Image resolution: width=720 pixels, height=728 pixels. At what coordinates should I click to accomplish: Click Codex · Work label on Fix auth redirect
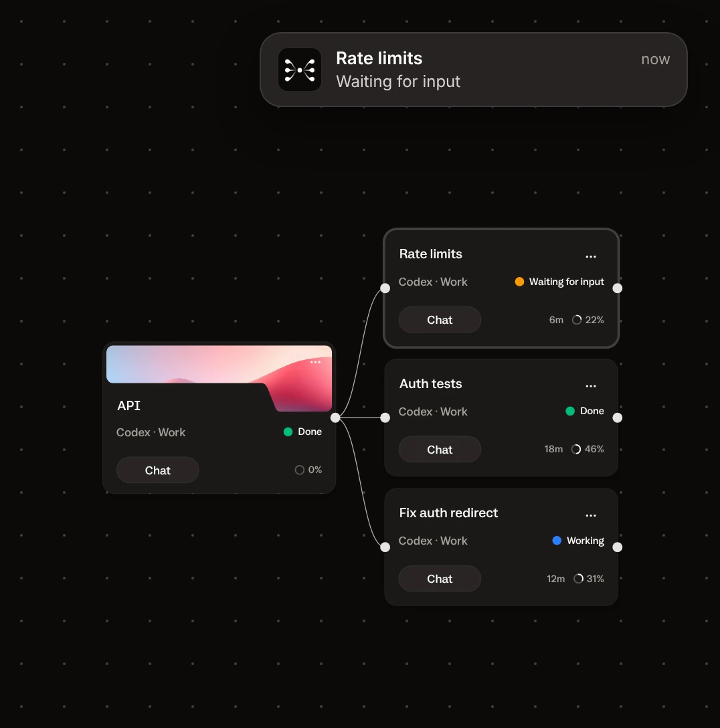pos(433,541)
